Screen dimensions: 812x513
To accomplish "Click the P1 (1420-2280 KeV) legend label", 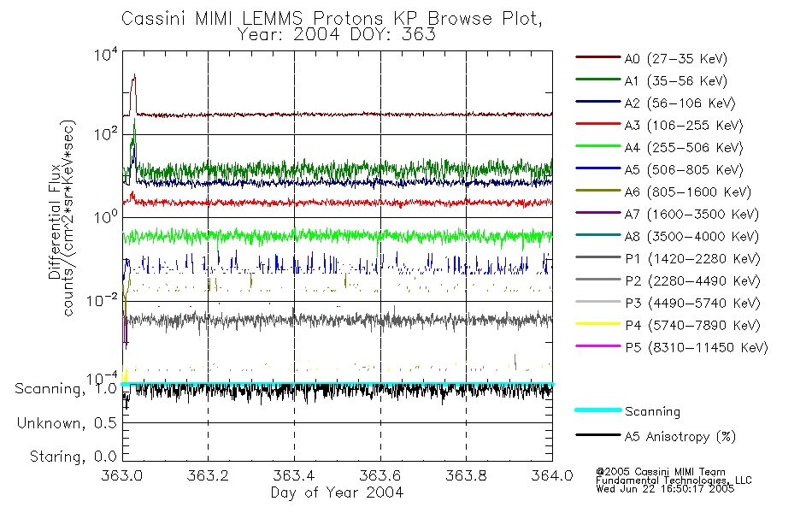I will pyautogui.click(x=693, y=259).
